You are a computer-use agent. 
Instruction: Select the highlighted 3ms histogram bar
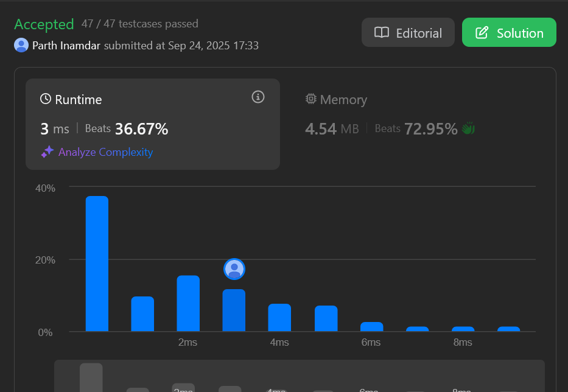[x=234, y=310]
